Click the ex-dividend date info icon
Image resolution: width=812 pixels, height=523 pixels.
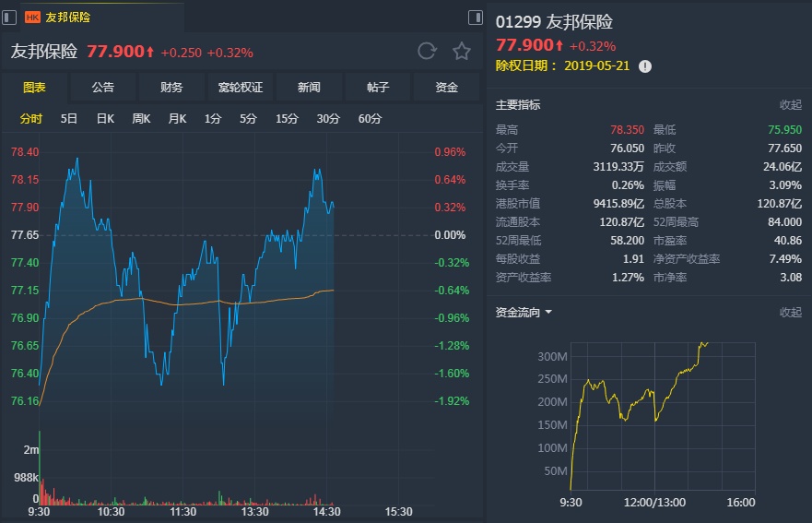(645, 66)
